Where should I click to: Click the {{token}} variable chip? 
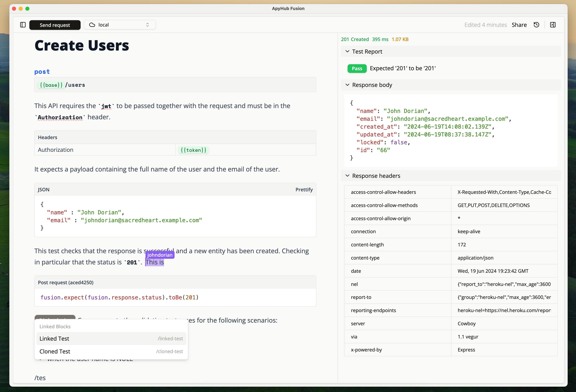pos(193,150)
